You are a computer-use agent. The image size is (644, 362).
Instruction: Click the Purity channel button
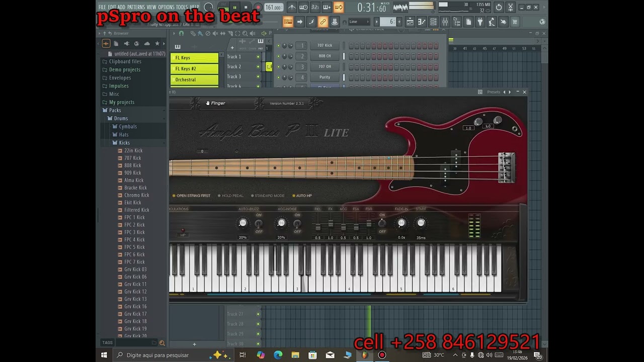(x=325, y=77)
